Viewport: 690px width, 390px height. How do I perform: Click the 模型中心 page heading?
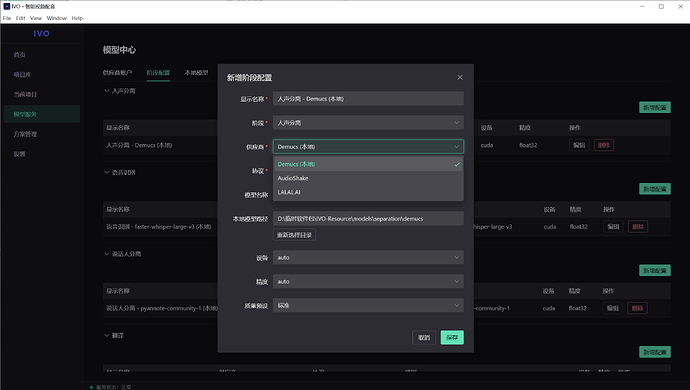tap(119, 50)
